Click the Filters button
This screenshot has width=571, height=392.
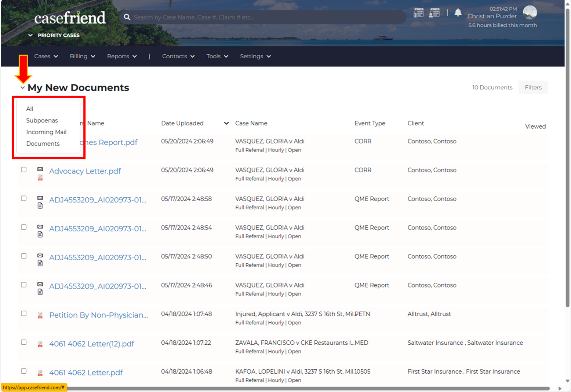(533, 87)
